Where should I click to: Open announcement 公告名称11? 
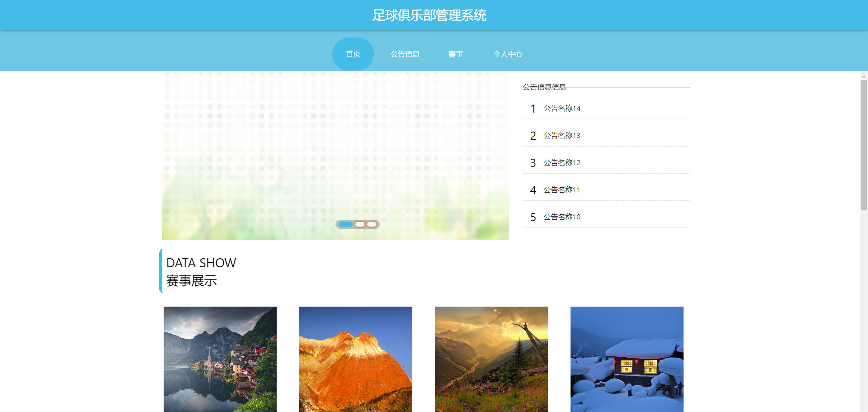[x=561, y=190]
